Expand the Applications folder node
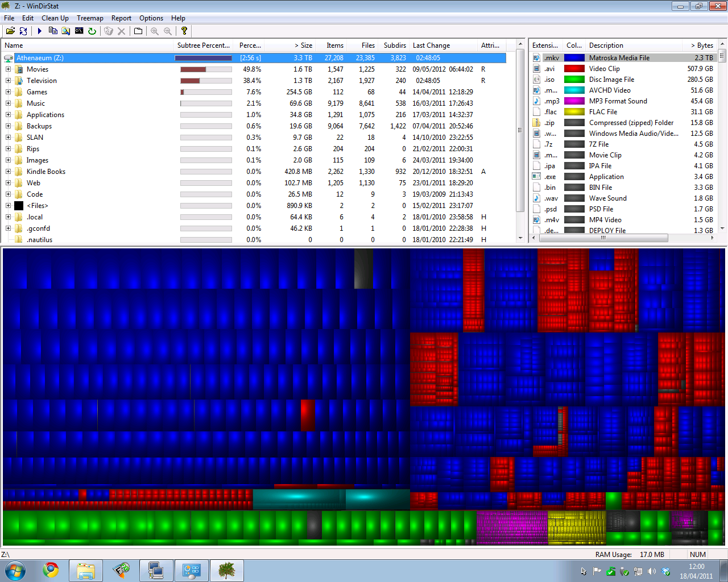 8,115
